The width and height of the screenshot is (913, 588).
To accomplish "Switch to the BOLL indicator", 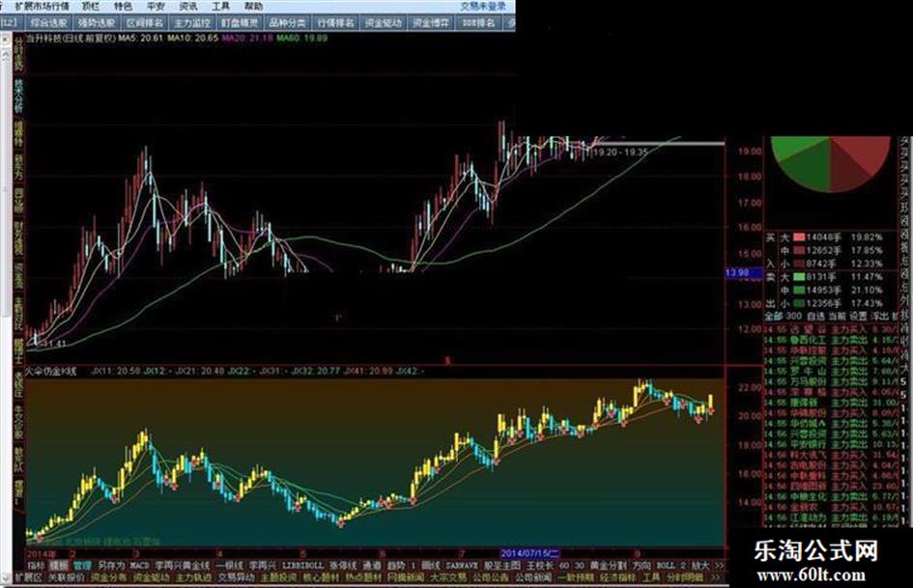I will coord(666,565).
